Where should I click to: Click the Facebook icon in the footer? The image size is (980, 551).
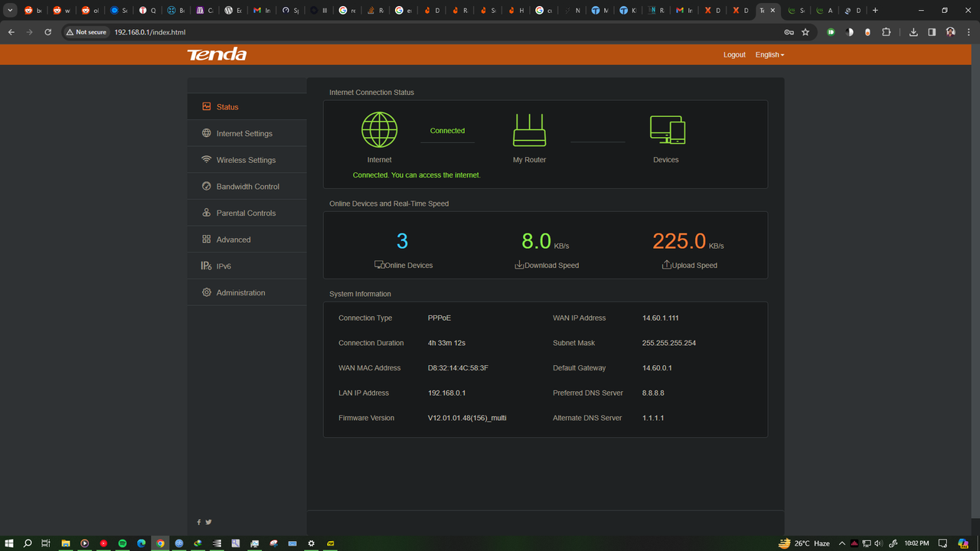[x=199, y=522]
